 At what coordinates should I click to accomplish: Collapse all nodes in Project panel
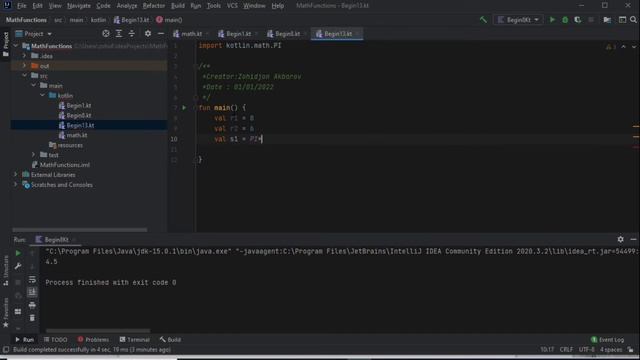(131, 34)
